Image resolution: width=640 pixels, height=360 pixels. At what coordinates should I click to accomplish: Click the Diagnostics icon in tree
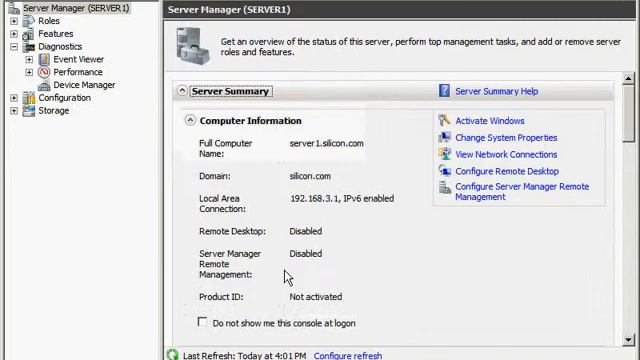[x=29, y=47]
